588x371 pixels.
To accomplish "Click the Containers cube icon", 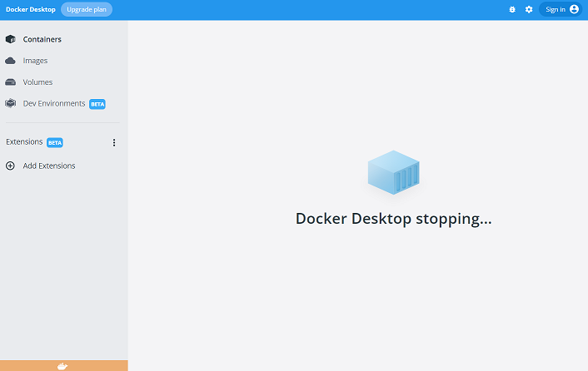I will point(11,39).
